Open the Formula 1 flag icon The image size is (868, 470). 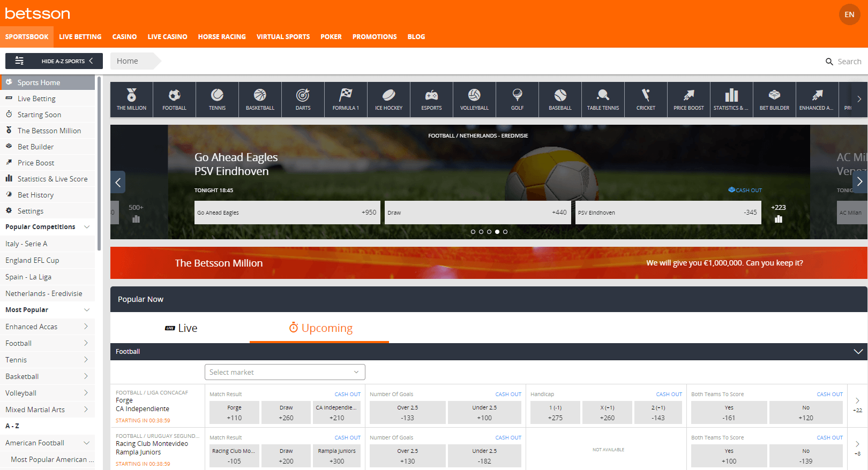point(346,100)
